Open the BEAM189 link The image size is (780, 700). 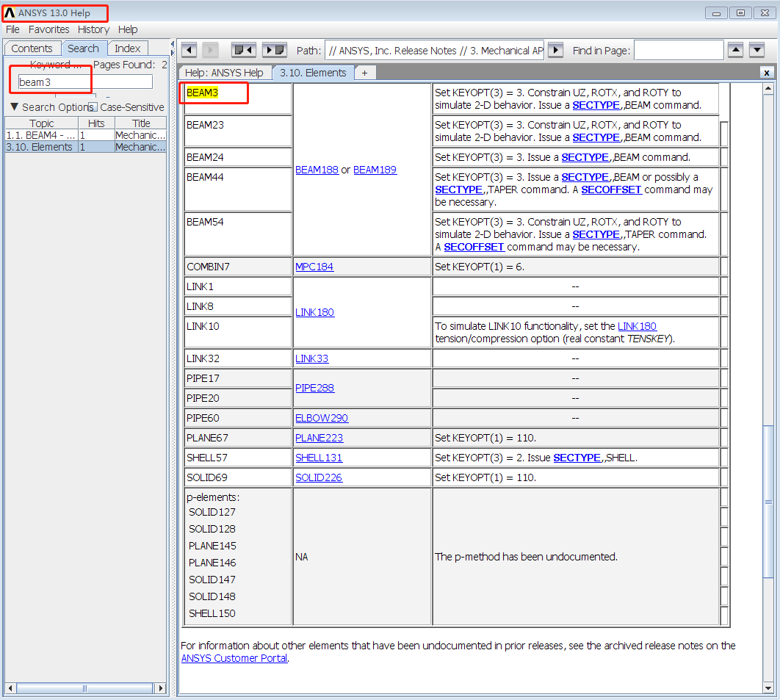coord(375,170)
